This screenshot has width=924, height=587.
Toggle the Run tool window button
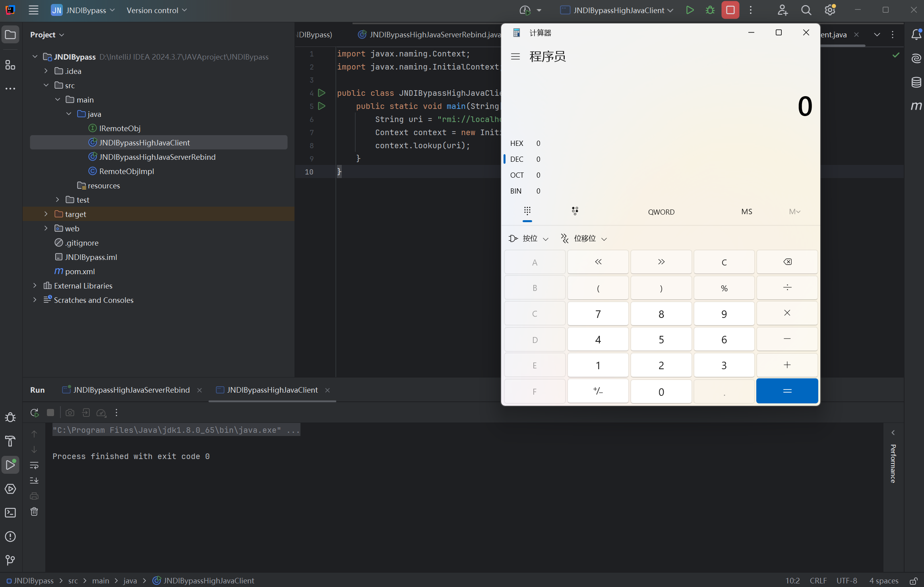tap(10, 465)
